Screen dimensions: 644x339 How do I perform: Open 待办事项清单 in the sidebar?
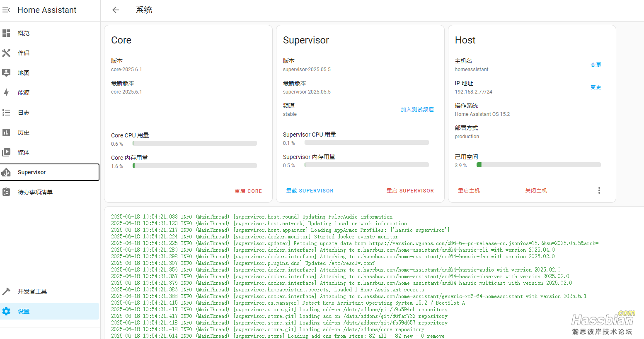click(49, 192)
